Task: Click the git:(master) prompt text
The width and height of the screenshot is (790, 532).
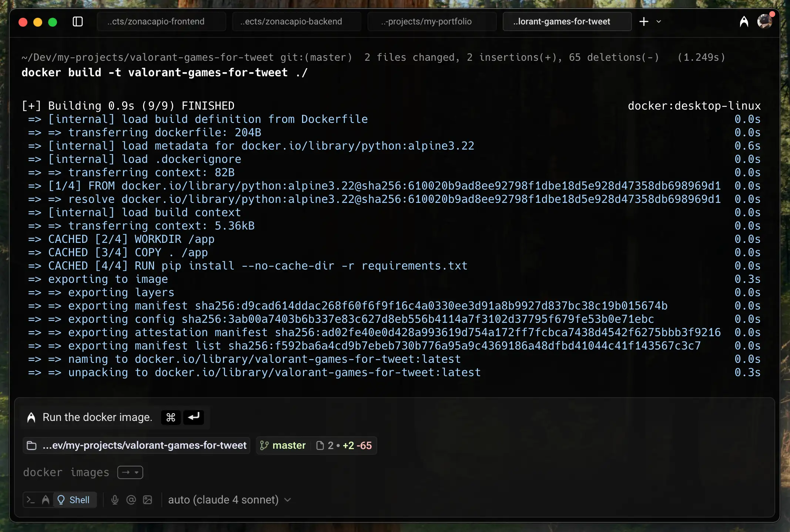Action: (316, 57)
